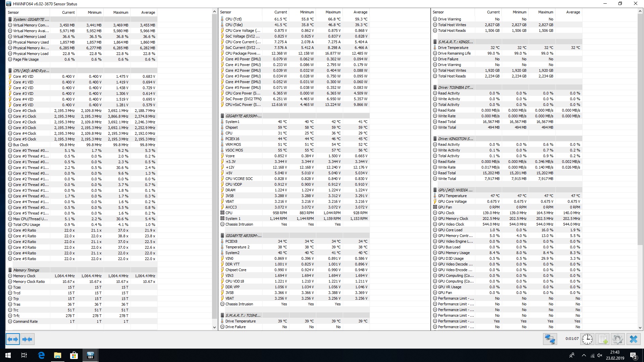Click the expand sensor columns arrows button

tap(13, 339)
